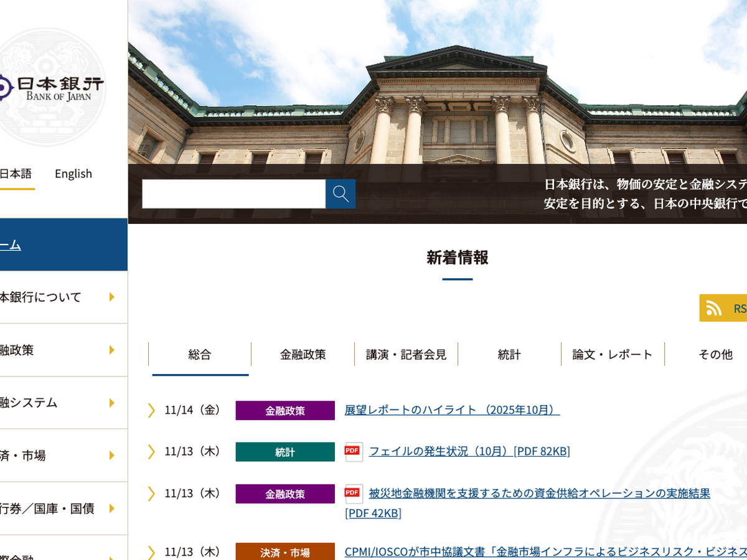747x560 pixels.
Task: Expand the 日本銀行について sidebar arrow
Action: [x=112, y=297]
